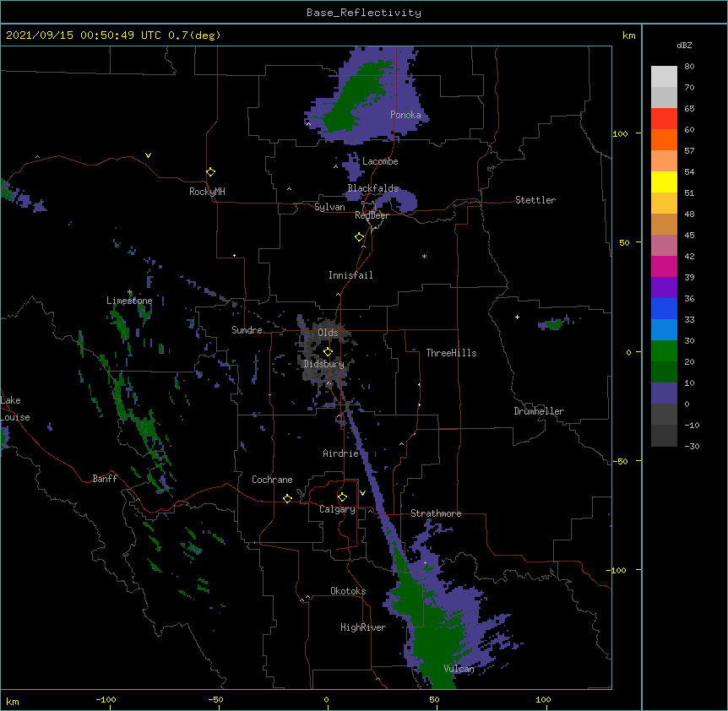Click the white asterisk east of Innisfail
This screenshot has height=711, width=728.
tap(424, 256)
